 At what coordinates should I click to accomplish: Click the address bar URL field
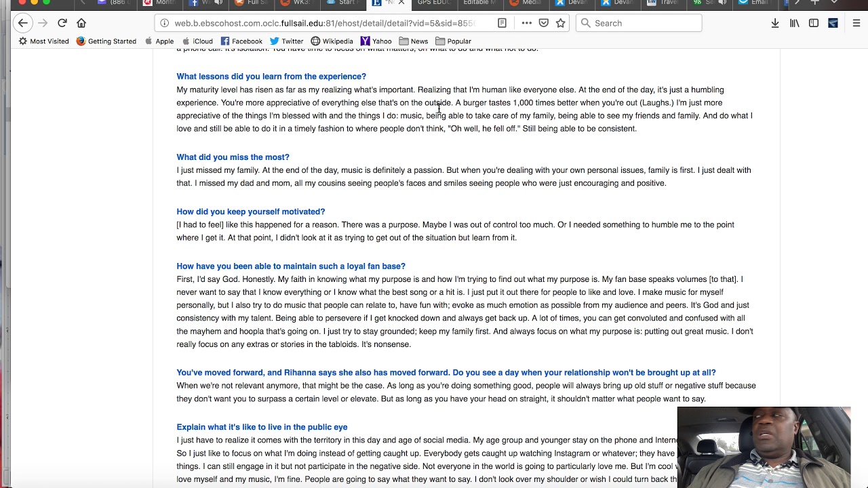[x=324, y=23]
